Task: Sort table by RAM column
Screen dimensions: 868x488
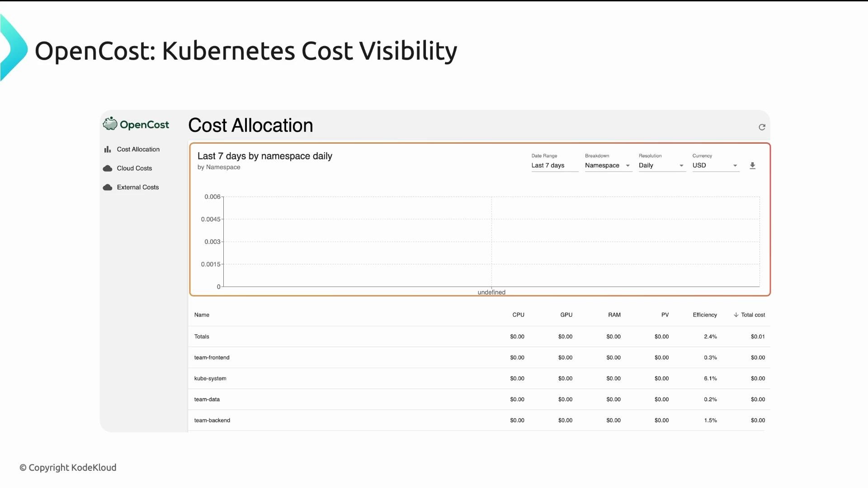Action: [x=614, y=315]
